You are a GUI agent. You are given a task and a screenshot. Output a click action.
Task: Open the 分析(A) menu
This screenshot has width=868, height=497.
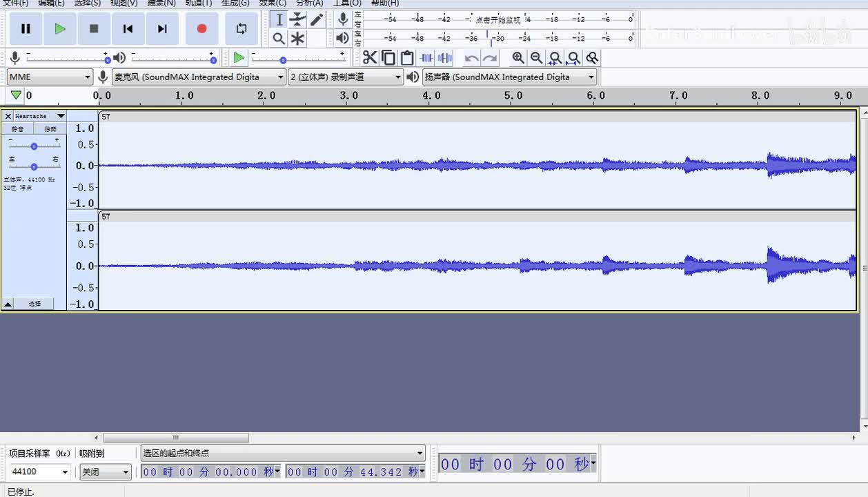309,3
